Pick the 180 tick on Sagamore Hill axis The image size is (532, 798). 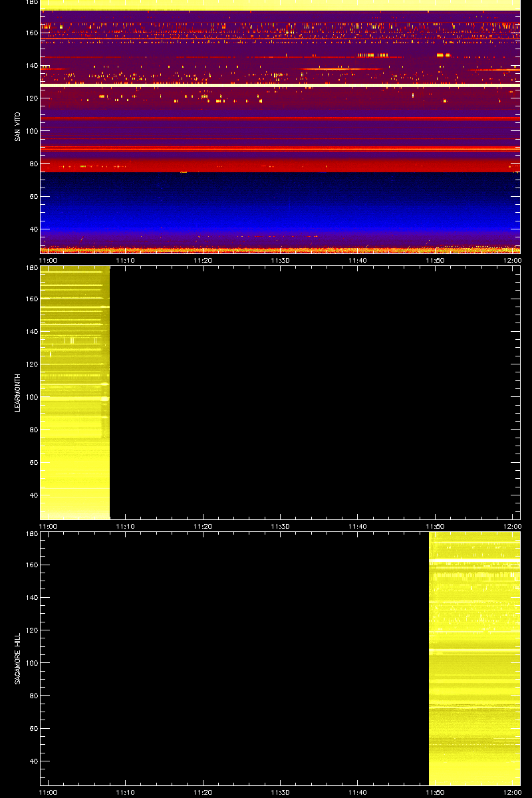point(31,534)
